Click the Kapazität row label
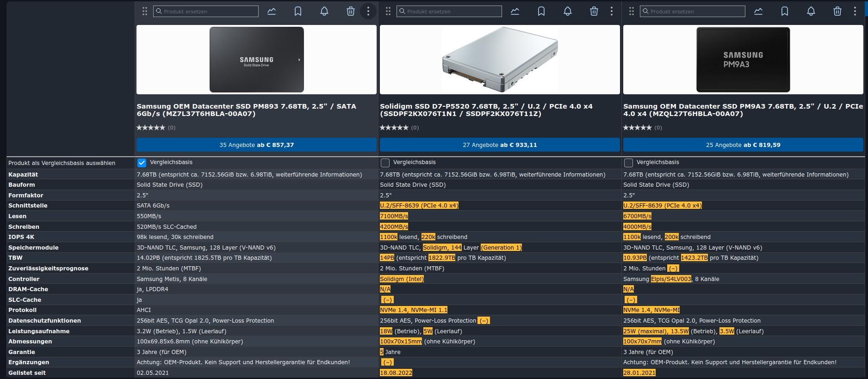 [x=23, y=175]
